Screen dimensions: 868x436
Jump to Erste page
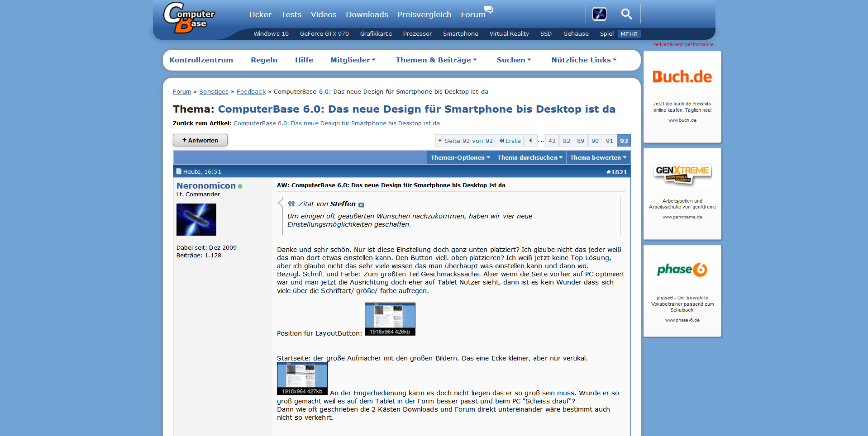510,141
